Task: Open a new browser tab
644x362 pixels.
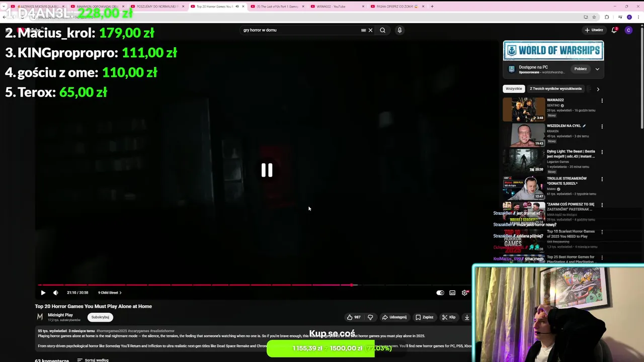Action: 432,7
